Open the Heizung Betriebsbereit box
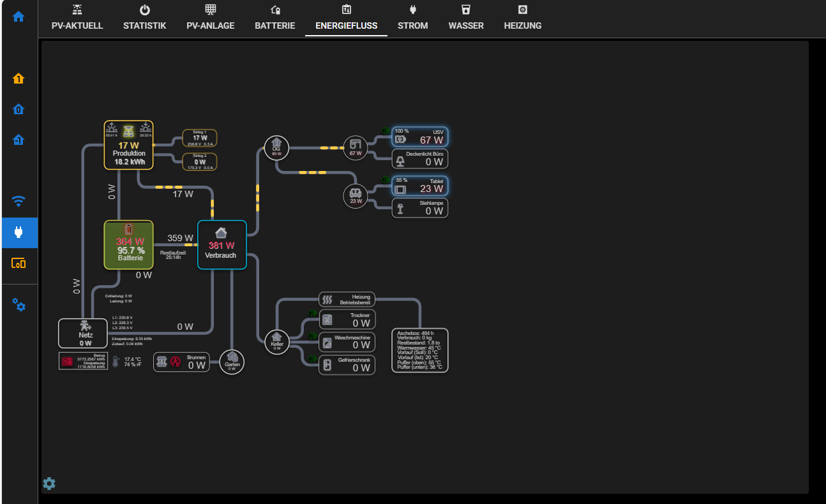 pyautogui.click(x=347, y=299)
